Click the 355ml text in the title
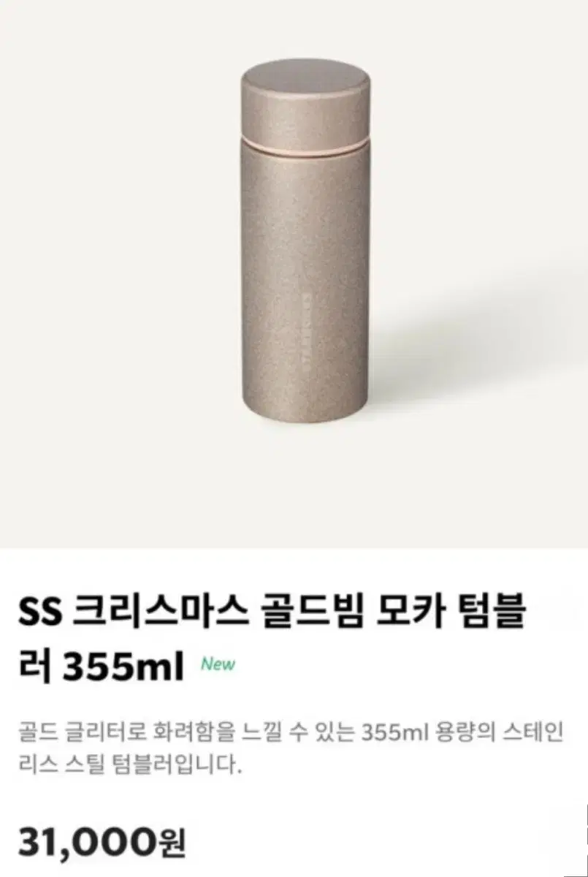The width and height of the screenshot is (588, 877). (123, 665)
